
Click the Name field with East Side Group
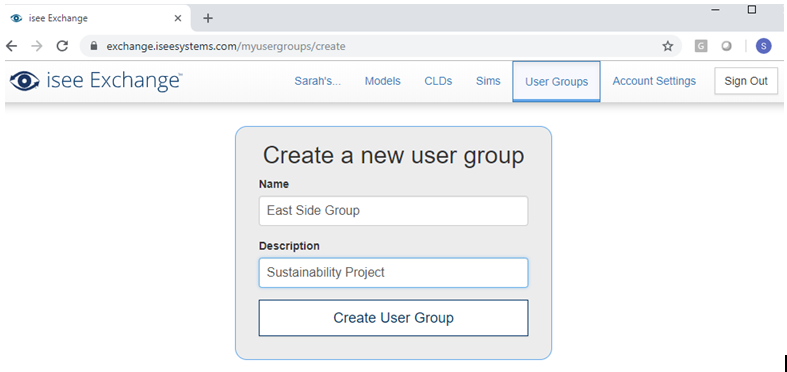[x=394, y=210]
